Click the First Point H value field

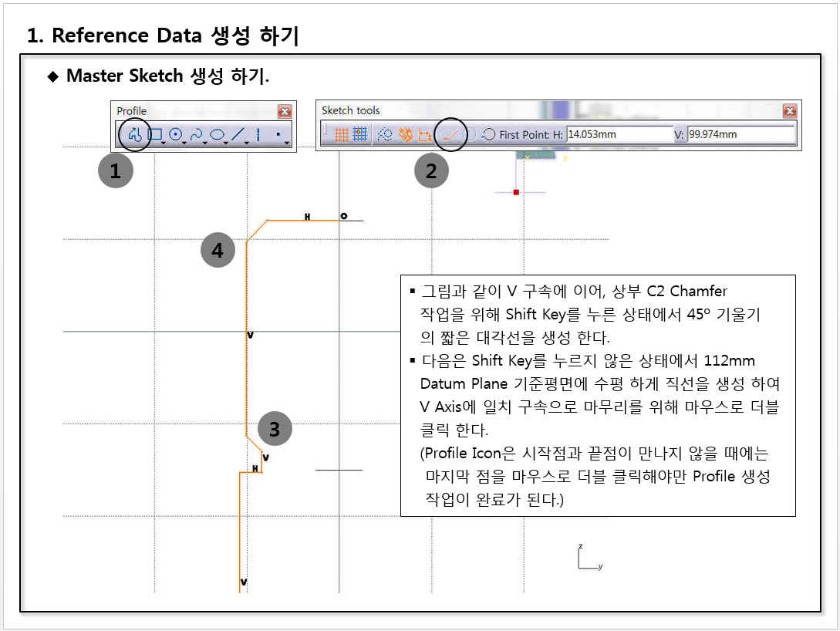point(619,134)
